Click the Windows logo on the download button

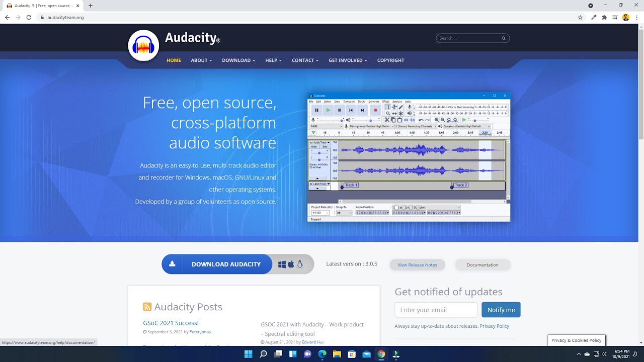coord(282,264)
